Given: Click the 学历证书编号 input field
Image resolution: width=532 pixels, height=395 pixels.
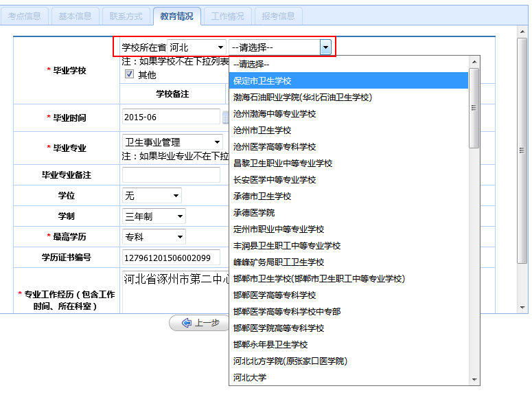Looking at the screenshot, I should (170, 258).
